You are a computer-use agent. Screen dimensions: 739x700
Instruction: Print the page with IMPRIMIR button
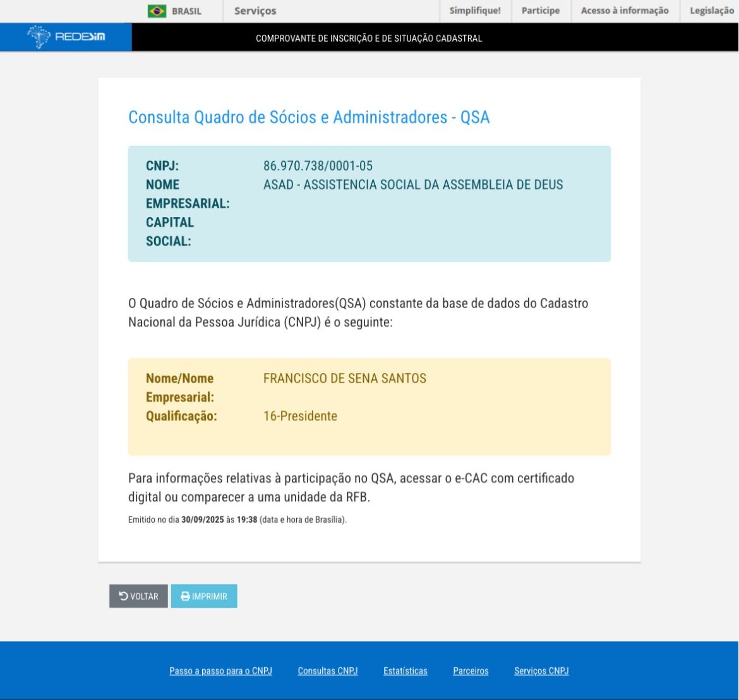point(204,596)
